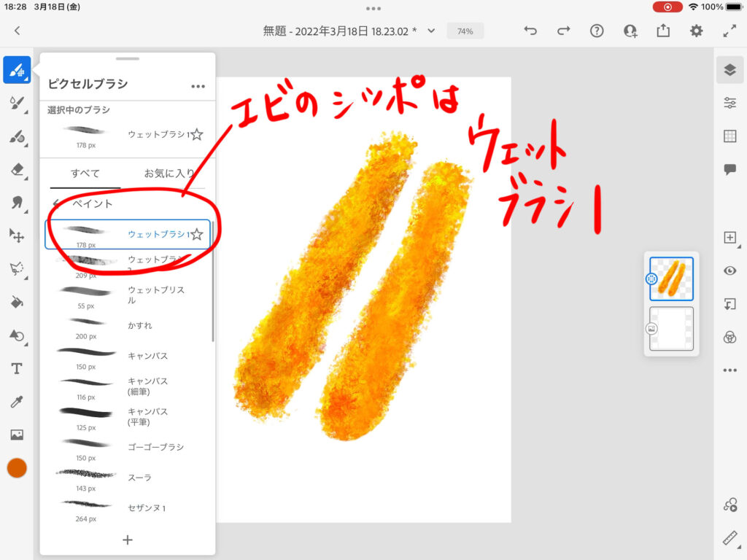Select the Eyedropper tool
Screen dimensions: 747x560
click(17, 402)
